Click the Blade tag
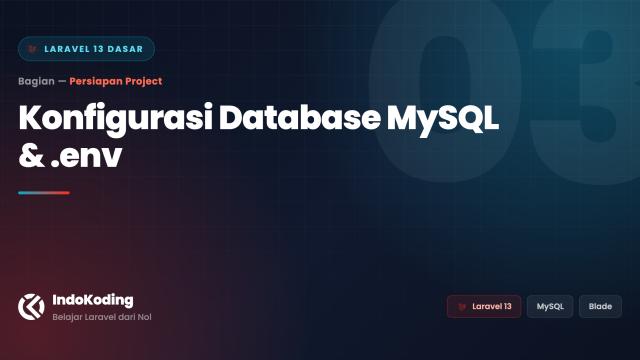This screenshot has height=360, width=640. coord(600,307)
